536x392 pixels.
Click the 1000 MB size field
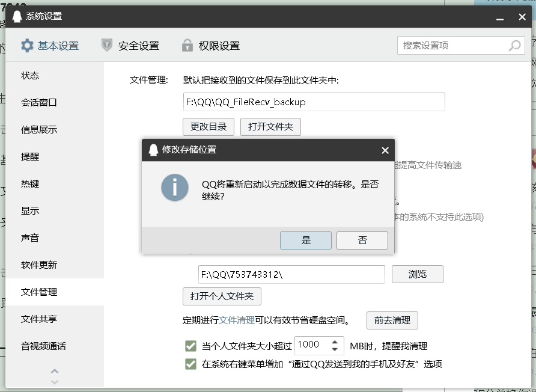click(319, 345)
